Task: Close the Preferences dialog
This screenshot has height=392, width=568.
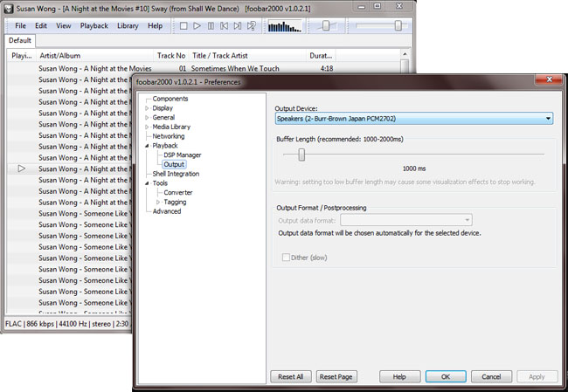Action: click(x=549, y=79)
